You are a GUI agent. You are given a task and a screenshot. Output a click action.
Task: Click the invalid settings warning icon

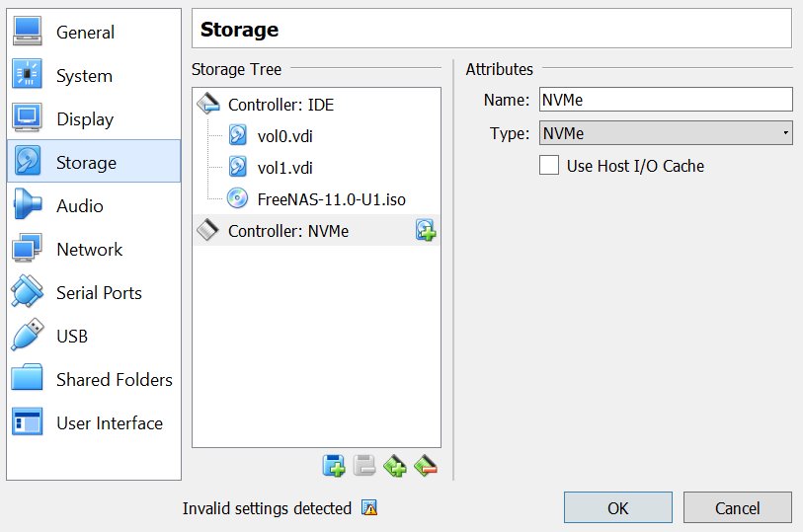click(369, 508)
